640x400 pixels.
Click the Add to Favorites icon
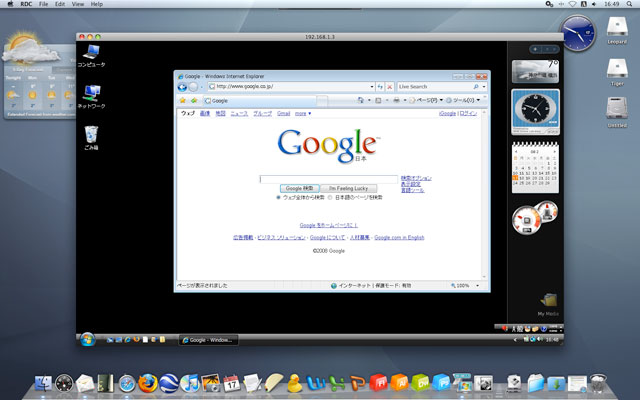[194, 100]
